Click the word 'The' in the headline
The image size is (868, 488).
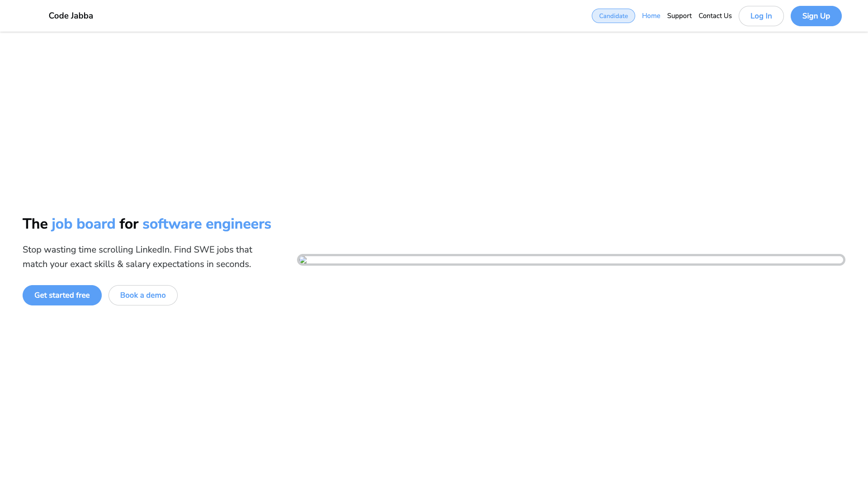tap(35, 224)
